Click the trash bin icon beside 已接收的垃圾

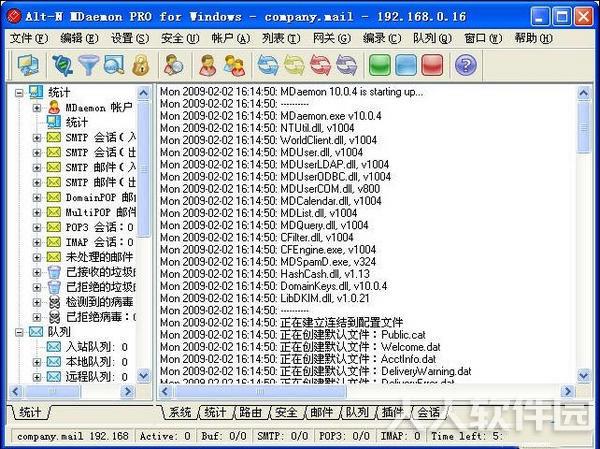[54, 272]
